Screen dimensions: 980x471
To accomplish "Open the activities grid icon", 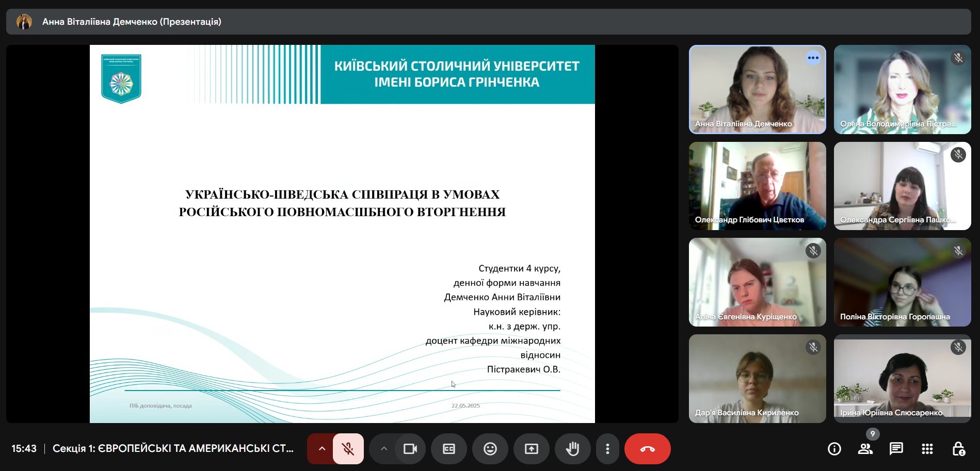I will 927,449.
